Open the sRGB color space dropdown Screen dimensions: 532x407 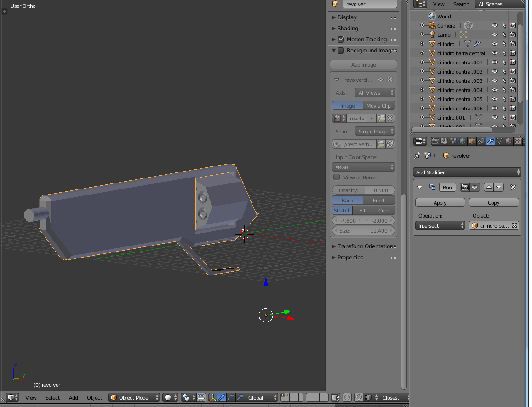[x=363, y=167]
